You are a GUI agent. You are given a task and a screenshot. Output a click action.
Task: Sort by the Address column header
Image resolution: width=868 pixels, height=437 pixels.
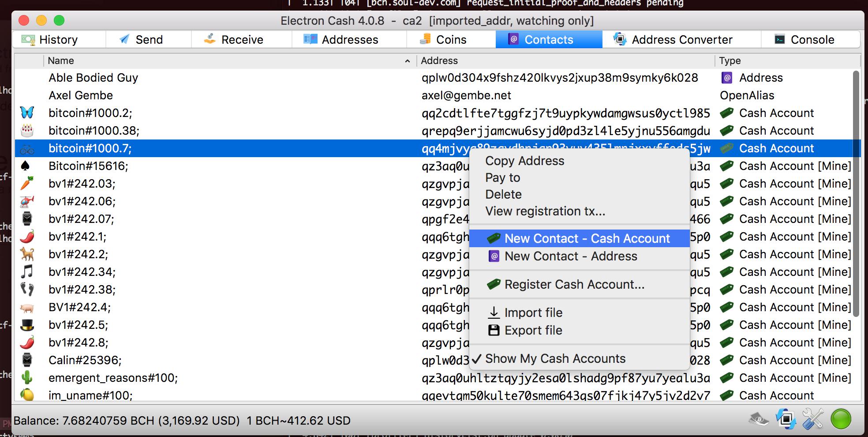tap(565, 61)
